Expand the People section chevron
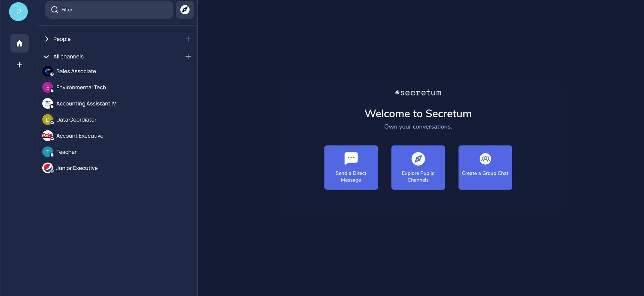Image resolution: width=644 pixels, height=296 pixels. tap(47, 39)
